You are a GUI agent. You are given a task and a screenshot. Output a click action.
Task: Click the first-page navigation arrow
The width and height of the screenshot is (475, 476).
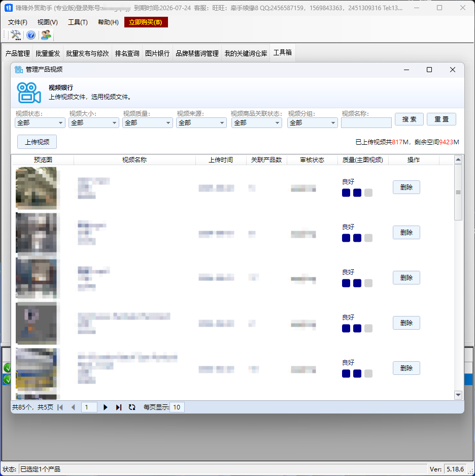pyautogui.click(x=60, y=407)
